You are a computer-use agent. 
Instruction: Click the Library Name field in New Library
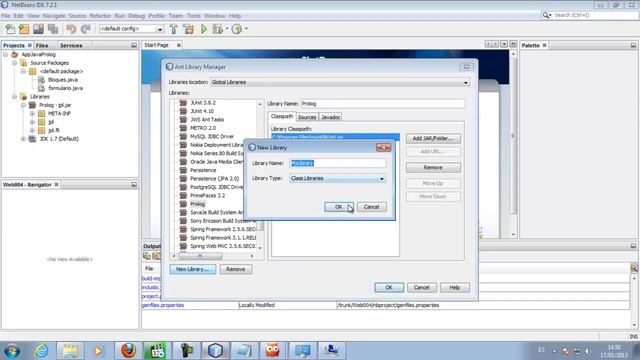338,163
